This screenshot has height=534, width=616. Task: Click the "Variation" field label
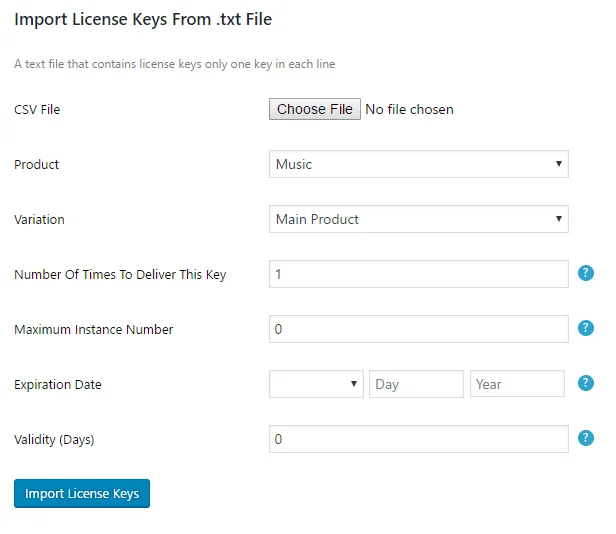pos(39,219)
